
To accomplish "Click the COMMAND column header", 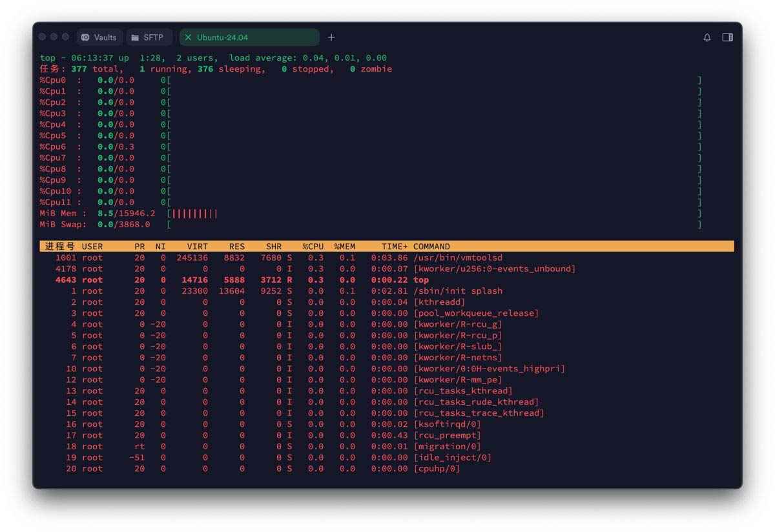I will [432, 246].
